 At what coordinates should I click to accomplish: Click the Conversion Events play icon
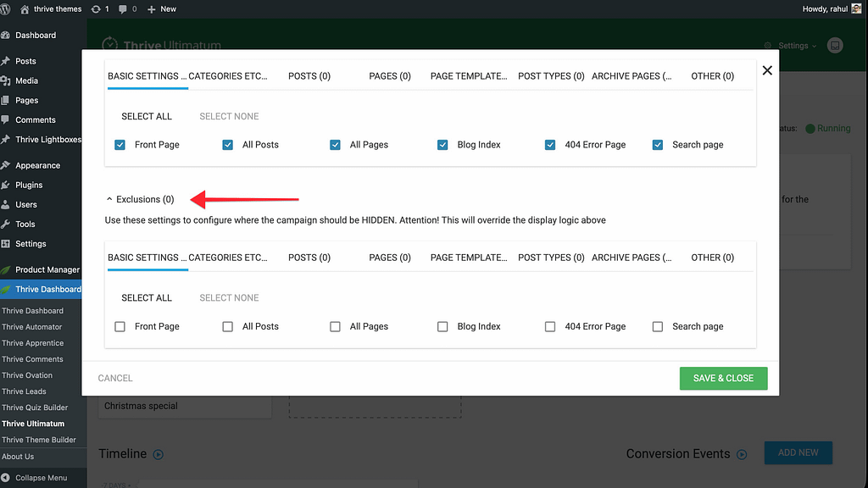pos(742,454)
